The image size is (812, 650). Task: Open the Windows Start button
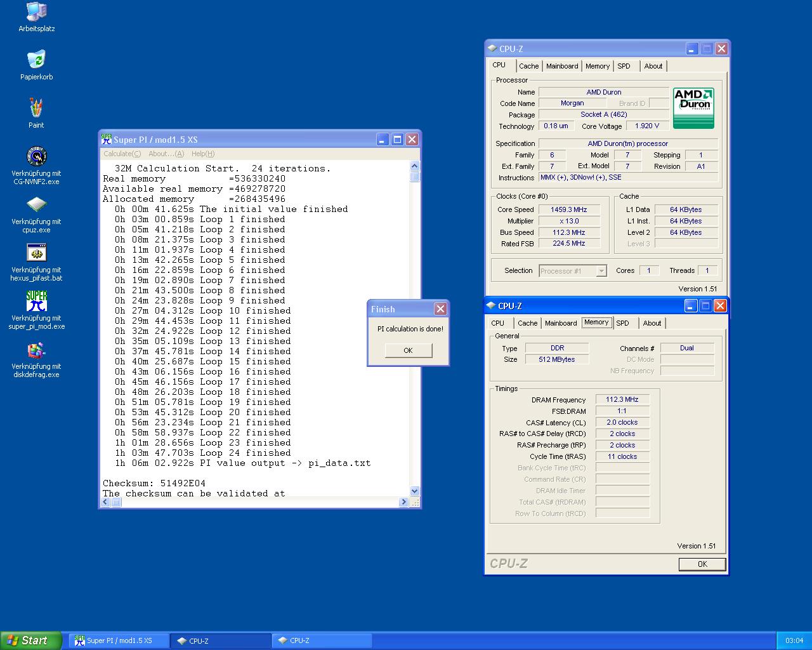click(31, 640)
